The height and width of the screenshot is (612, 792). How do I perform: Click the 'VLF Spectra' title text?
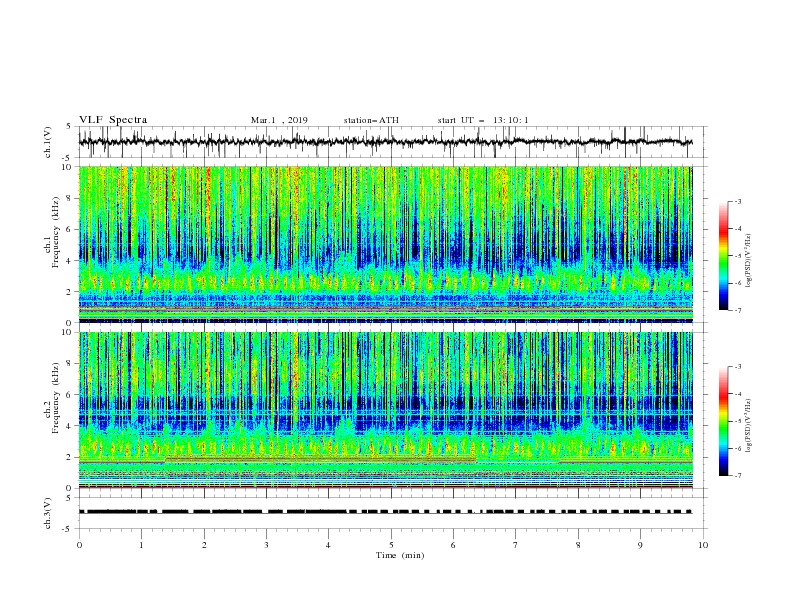113,120
